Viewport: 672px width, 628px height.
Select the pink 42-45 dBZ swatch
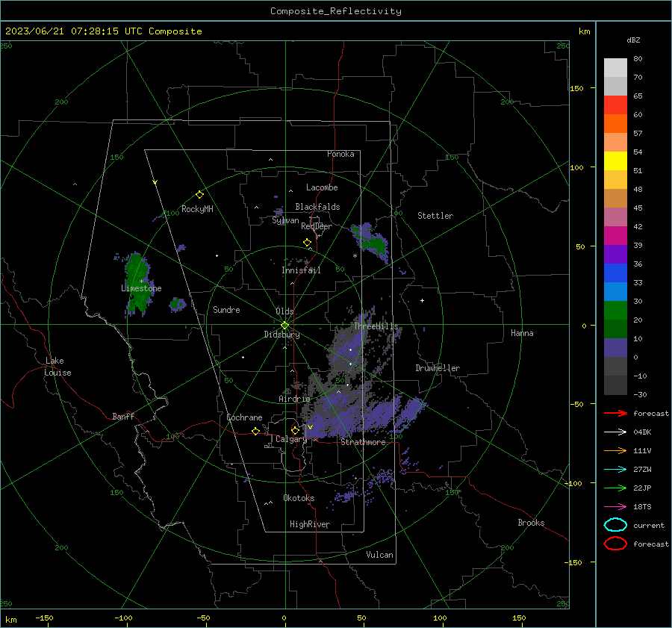point(615,217)
